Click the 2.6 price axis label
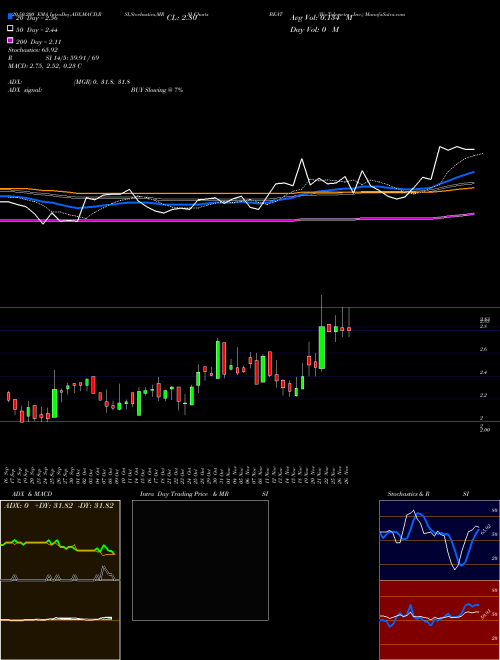The width and height of the screenshot is (500, 660). 484,349
